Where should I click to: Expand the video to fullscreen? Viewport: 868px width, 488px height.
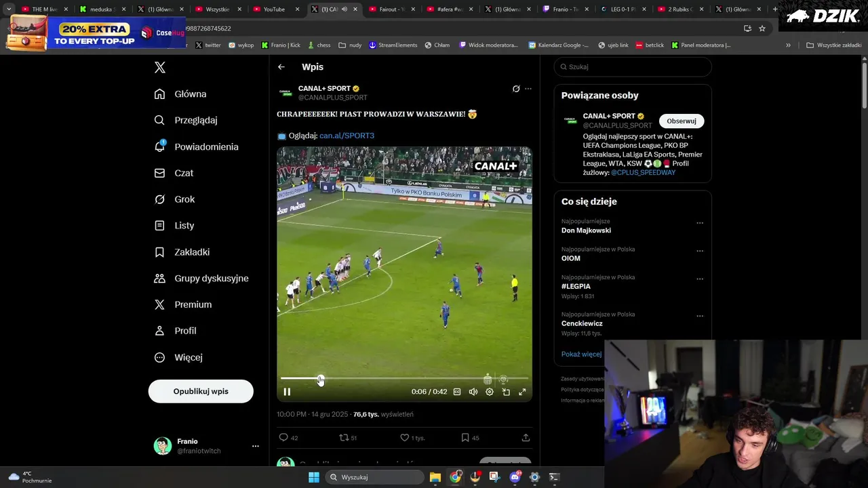[x=522, y=392]
